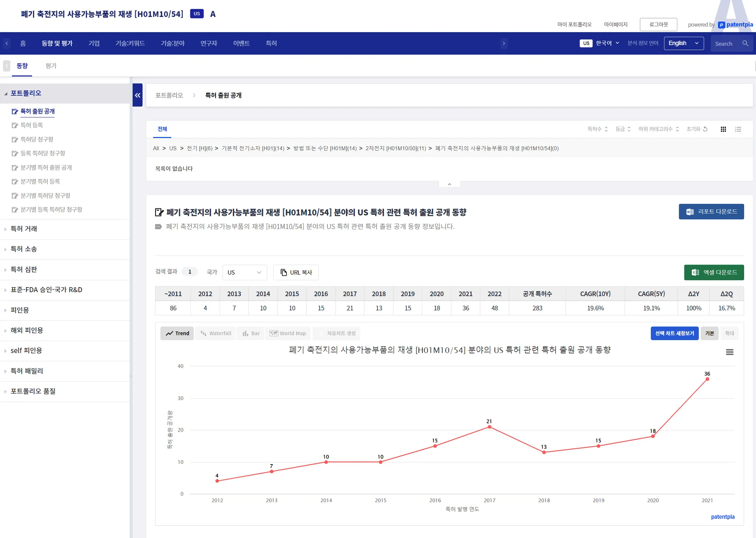Open the chart hamburger menu

(729, 352)
